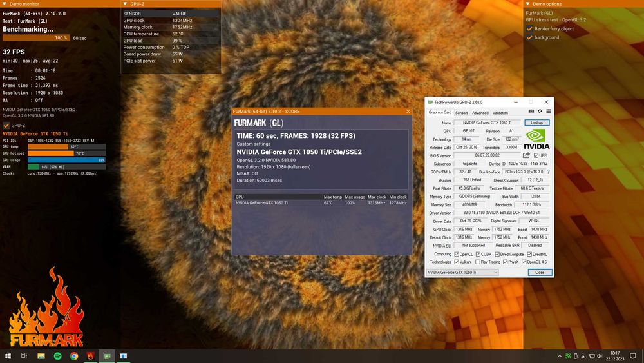This screenshot has height=363, width=644.
Task: Toggle the OpenCL checkbox
Action: click(x=457, y=254)
